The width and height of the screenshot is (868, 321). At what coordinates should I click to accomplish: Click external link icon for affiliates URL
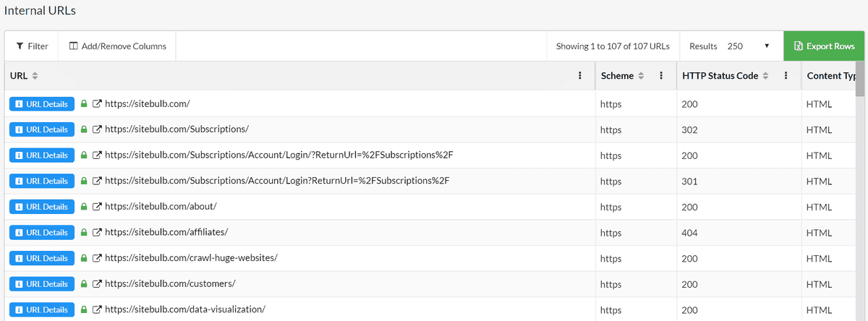click(97, 233)
